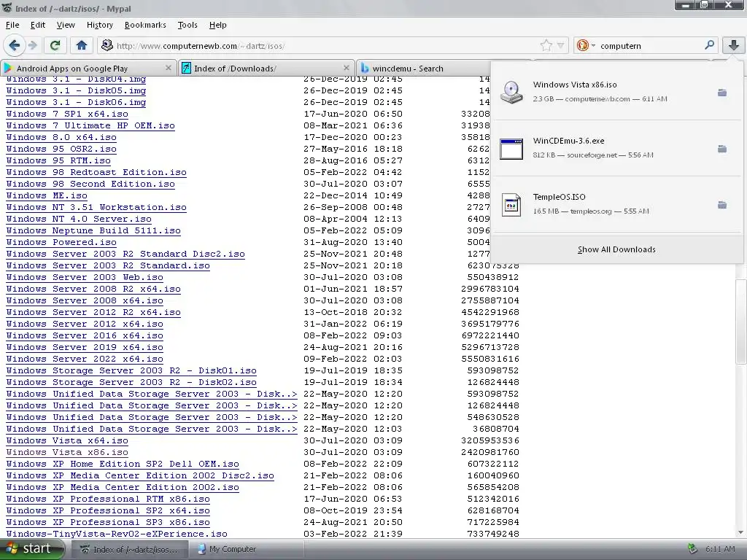Open Windows 98 Second Edition.iso link
This screenshot has width=747, height=560.
click(90, 184)
